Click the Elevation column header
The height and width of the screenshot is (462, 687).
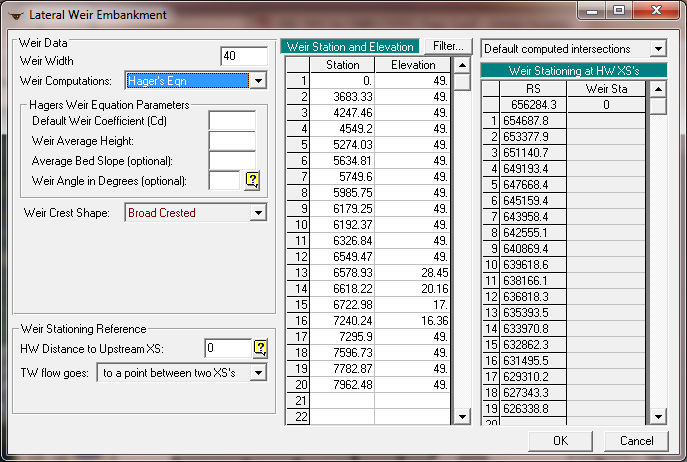click(413, 65)
